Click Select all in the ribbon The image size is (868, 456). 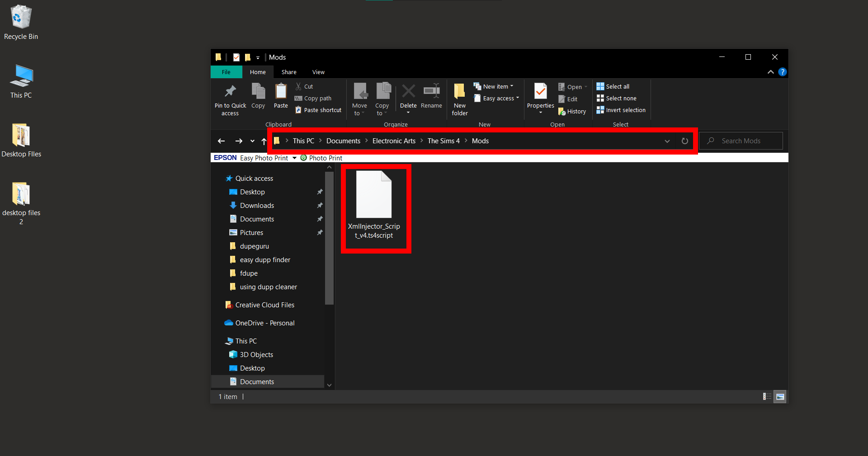(x=613, y=86)
